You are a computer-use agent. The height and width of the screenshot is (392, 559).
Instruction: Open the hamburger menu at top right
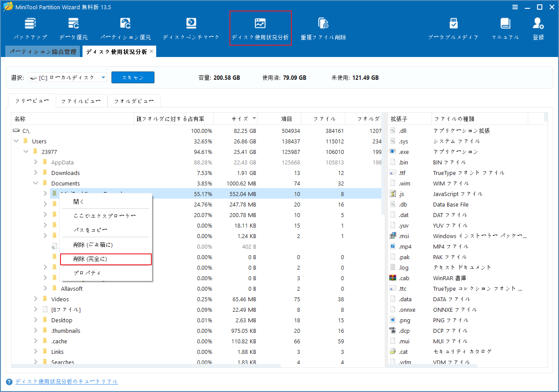pyautogui.click(x=515, y=7)
